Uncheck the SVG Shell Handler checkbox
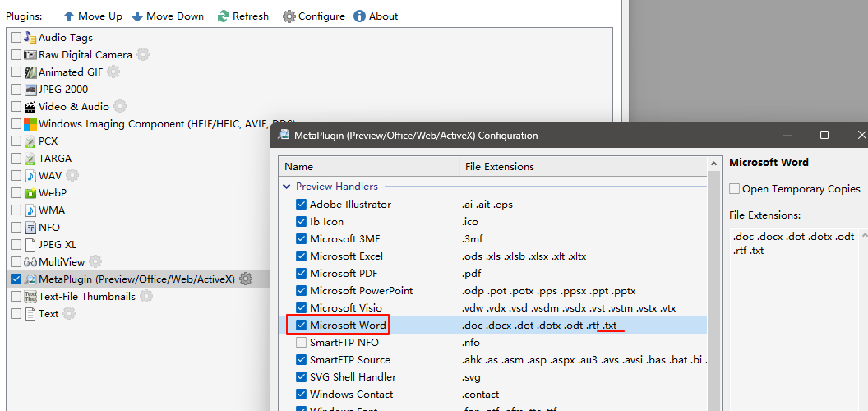Image resolution: width=868 pixels, height=411 pixels. click(301, 376)
